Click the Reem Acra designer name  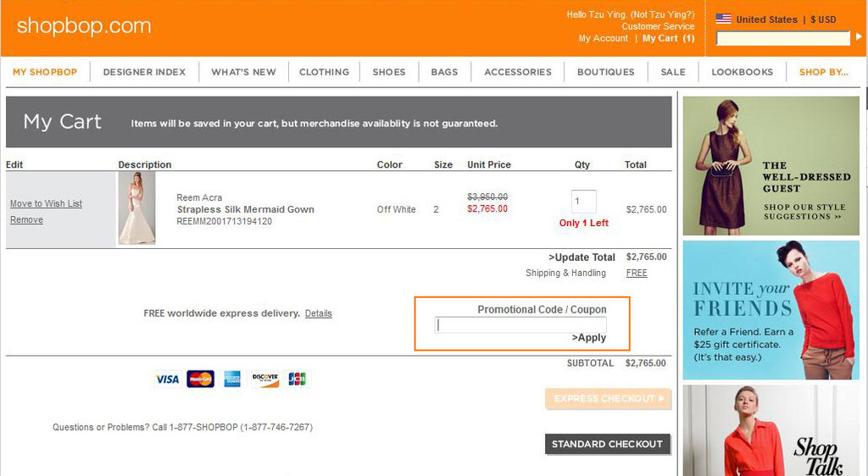(199, 197)
